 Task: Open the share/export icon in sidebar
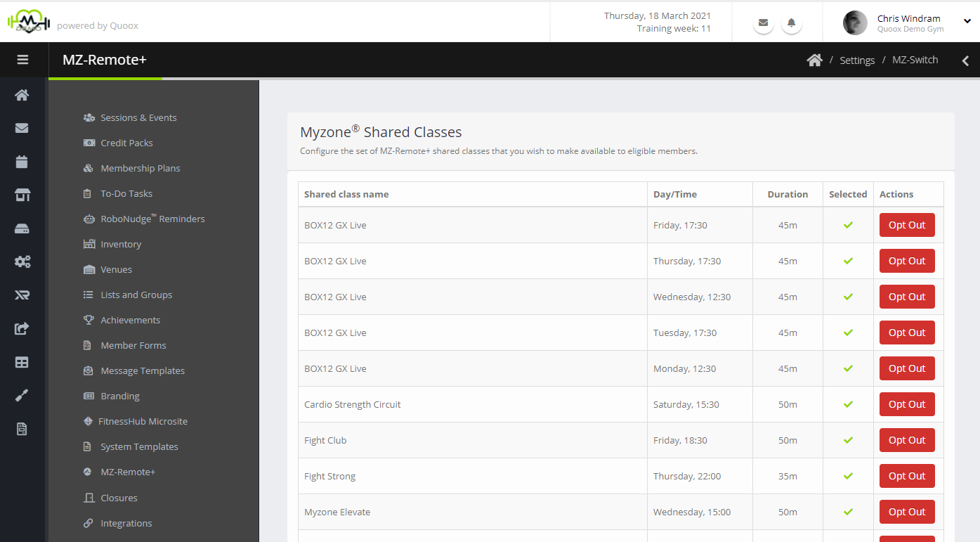(x=22, y=328)
